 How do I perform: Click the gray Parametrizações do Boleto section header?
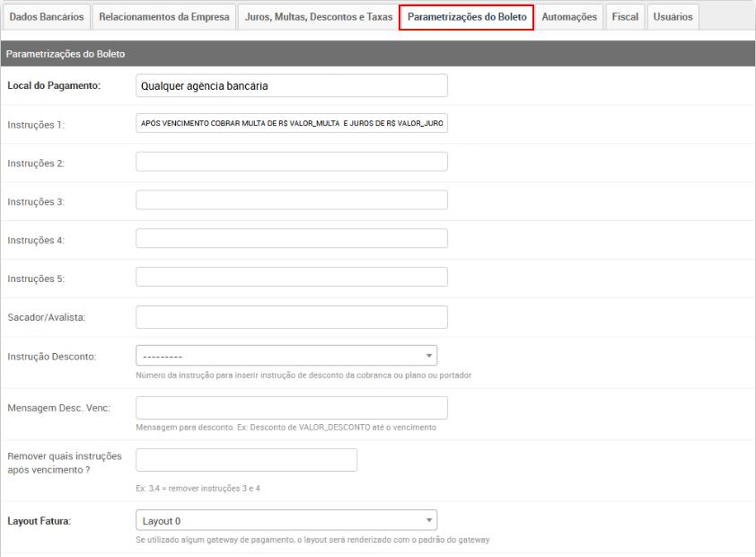pos(377,54)
